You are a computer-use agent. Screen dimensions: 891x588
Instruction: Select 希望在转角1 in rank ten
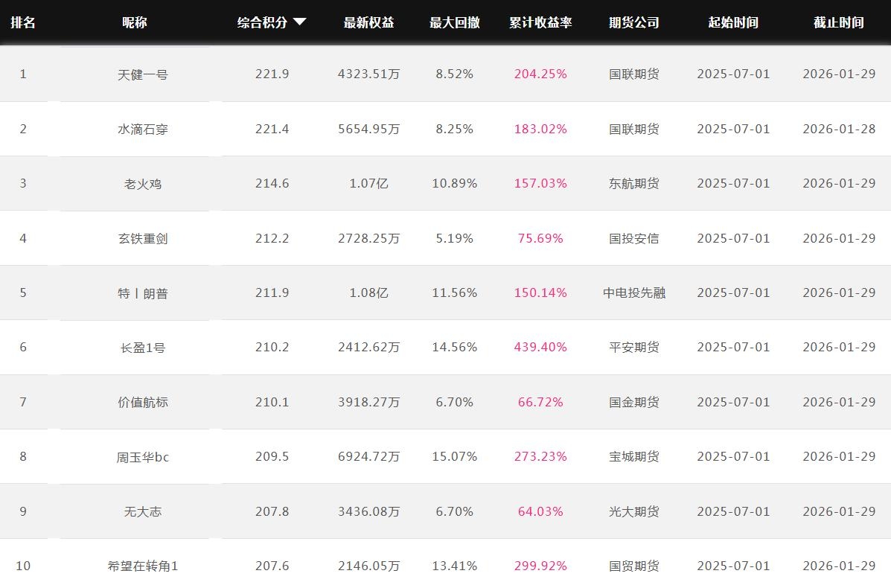coord(142,566)
